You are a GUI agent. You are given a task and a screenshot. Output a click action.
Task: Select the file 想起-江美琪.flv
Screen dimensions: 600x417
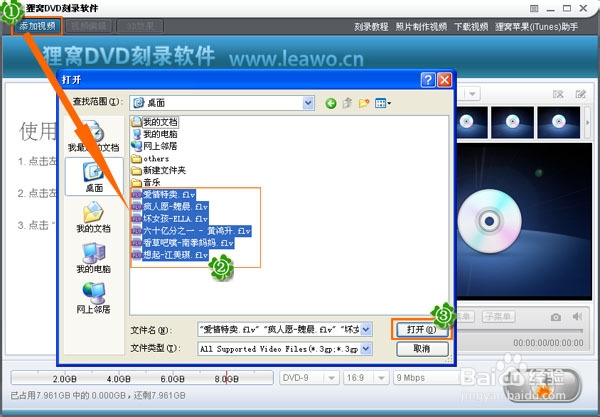(x=170, y=255)
